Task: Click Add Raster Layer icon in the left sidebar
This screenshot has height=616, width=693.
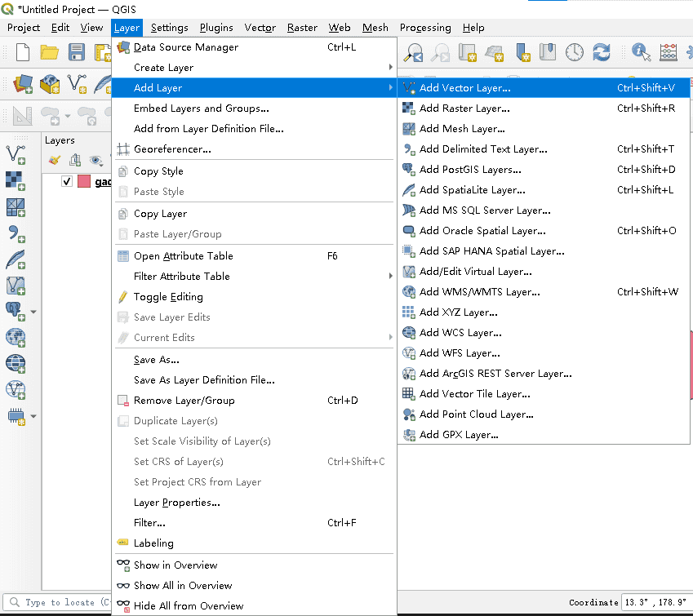Action: pos(16,181)
